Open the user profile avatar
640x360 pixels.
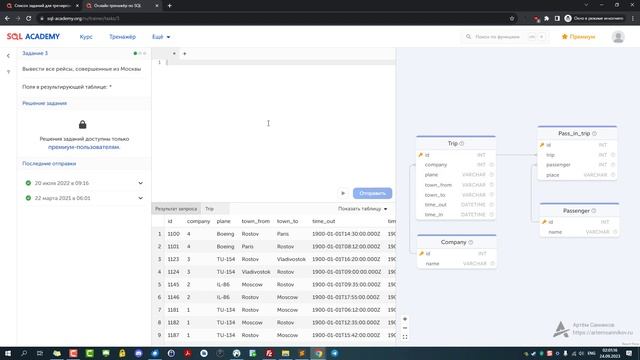click(x=618, y=37)
